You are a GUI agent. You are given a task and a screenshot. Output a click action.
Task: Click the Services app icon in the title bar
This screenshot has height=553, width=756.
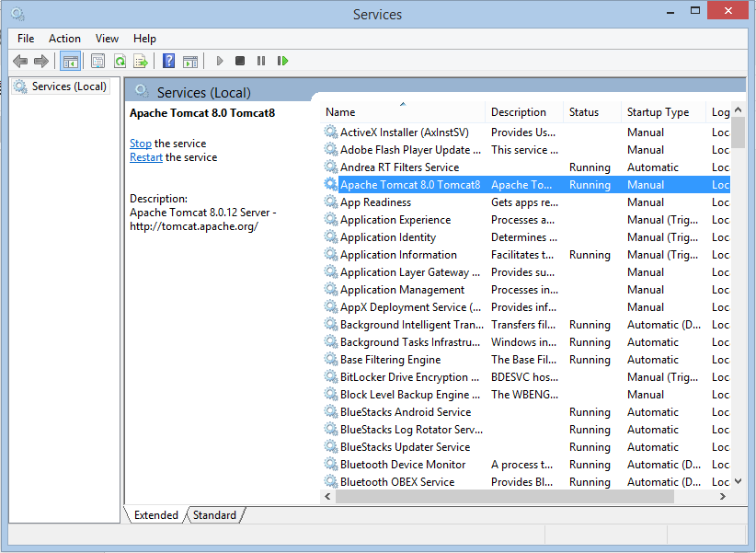pos(17,14)
